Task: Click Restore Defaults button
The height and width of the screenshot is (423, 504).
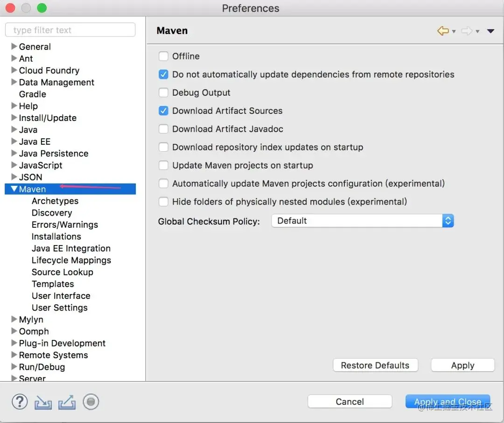Action: pyautogui.click(x=375, y=366)
